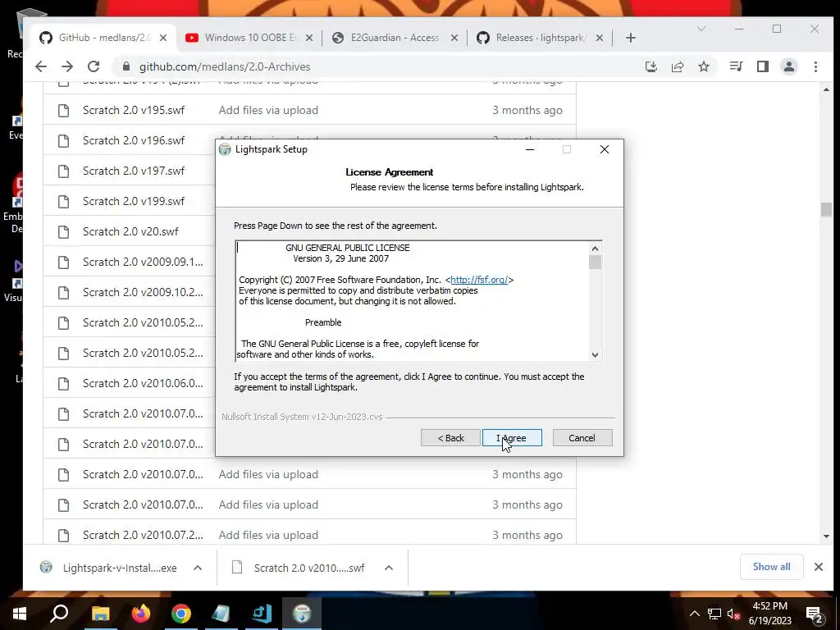Click the Lightspark installer taskbar icon
The width and height of the screenshot is (840, 630).
(302, 614)
